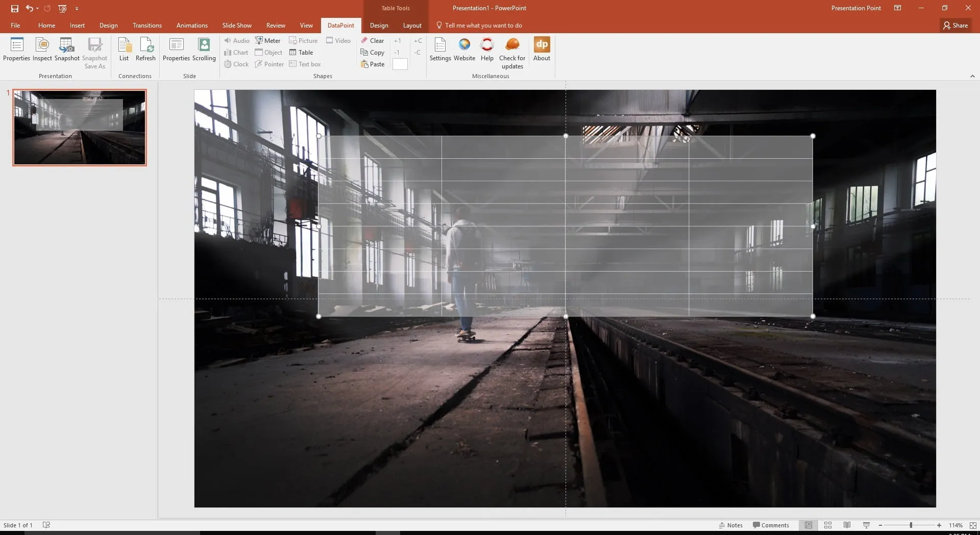Screen dimensions: 980x535
Task: Switch to Slide Sorter view
Action: [828, 525]
